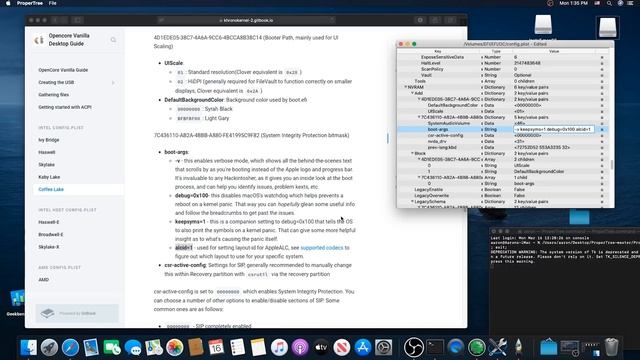
Task: Open Launchpad from the dock
Action: coord(49,347)
